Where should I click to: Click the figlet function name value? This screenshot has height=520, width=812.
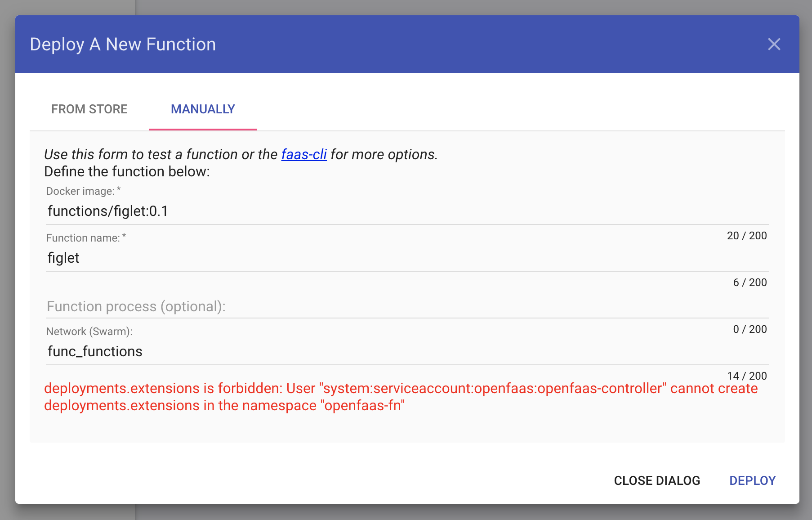pos(63,258)
